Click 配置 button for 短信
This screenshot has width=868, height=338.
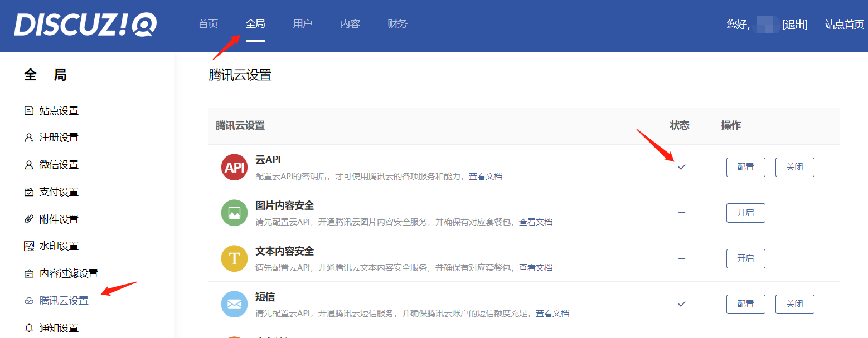746,304
